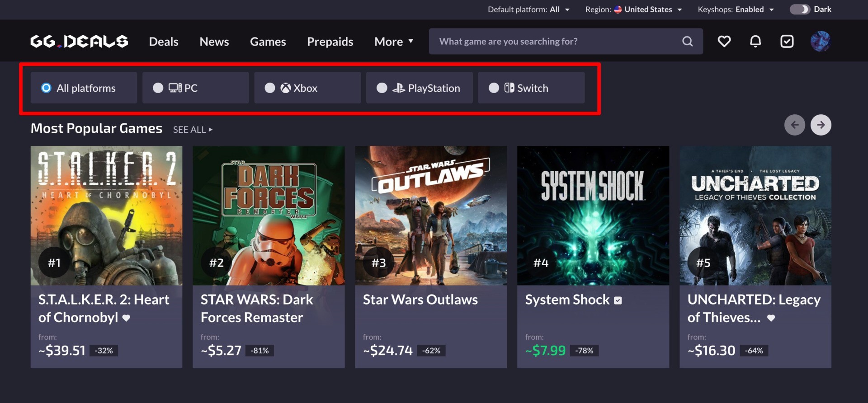Open the Games menu item
The image size is (868, 403).
click(x=268, y=42)
